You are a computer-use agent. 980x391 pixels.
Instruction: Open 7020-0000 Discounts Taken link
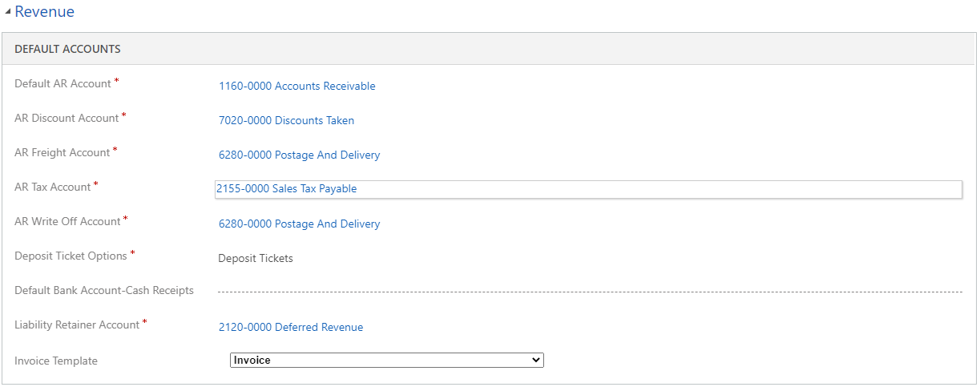tap(286, 120)
